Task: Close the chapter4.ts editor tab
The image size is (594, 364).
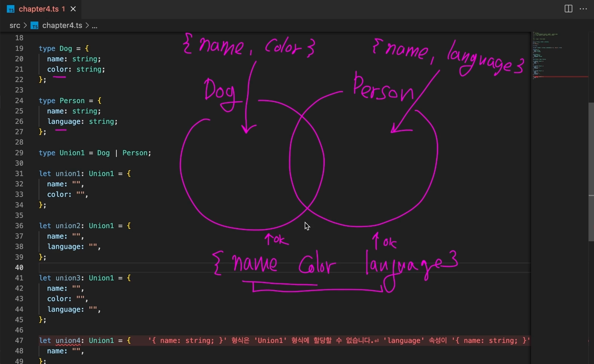Action: coord(73,9)
